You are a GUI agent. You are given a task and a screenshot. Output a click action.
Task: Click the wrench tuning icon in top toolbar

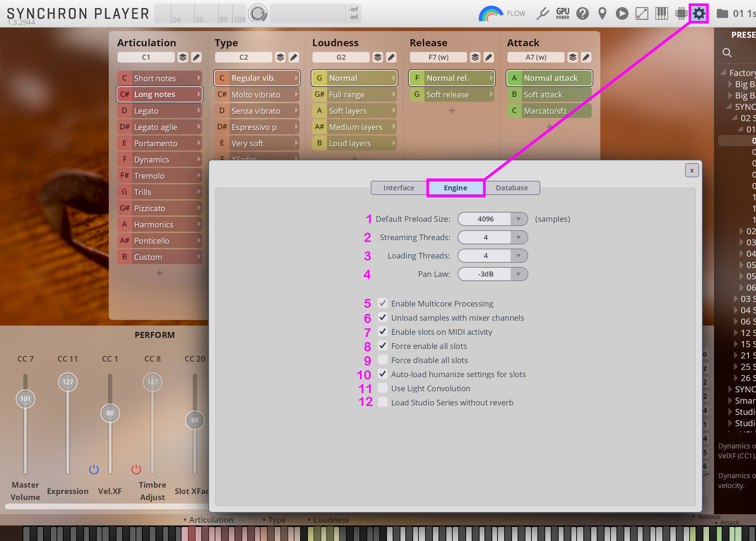click(543, 14)
